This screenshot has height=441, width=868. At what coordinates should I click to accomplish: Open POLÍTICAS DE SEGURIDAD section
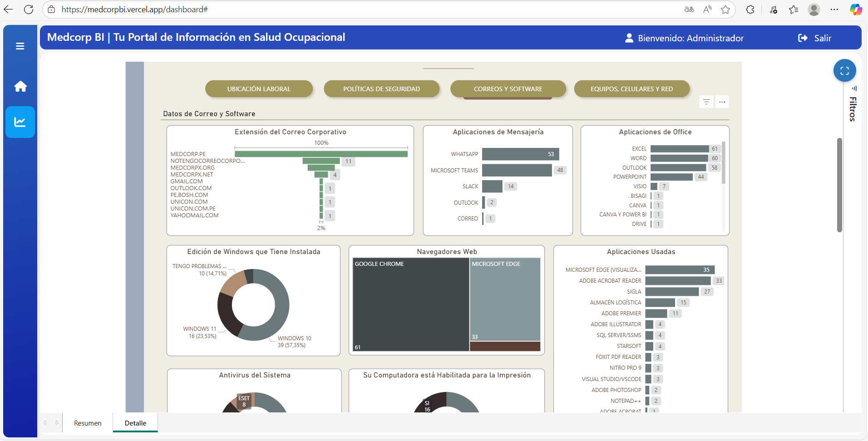click(381, 89)
